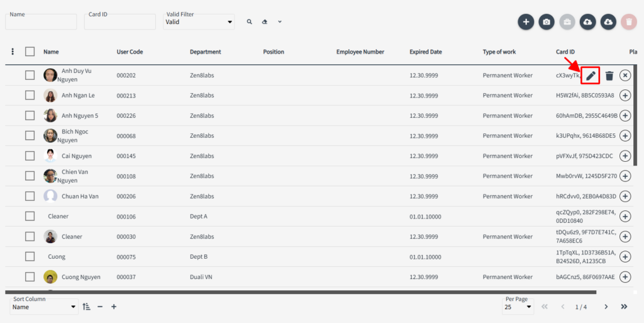Open the Valid Filter dropdown
The height and width of the screenshot is (323, 644).
[x=199, y=22]
